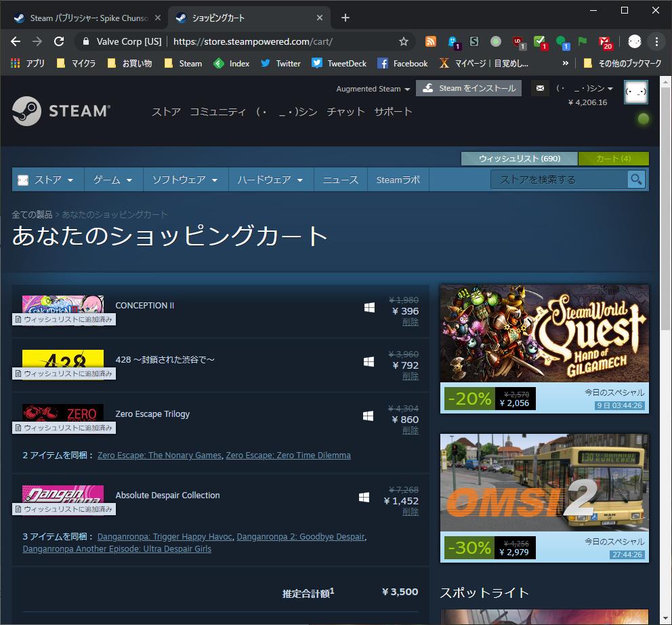
Task: Open the uBlock extension icon
Action: (x=519, y=42)
